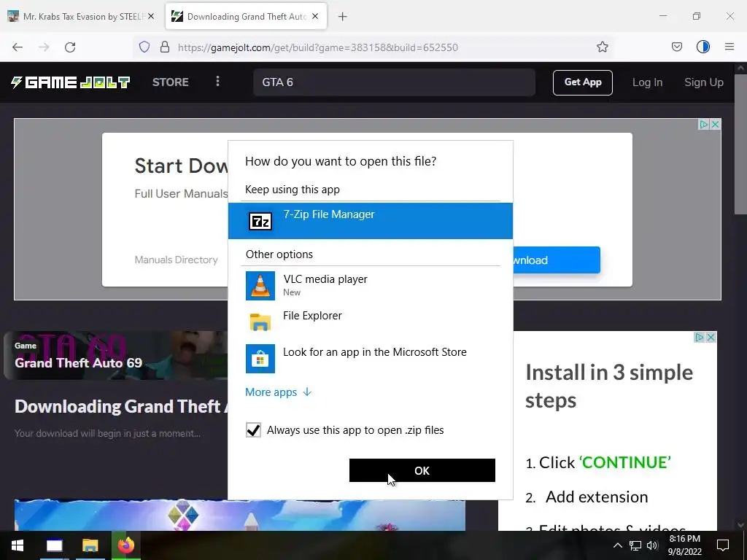Confirm with the OK button
747x560 pixels.
click(422, 470)
